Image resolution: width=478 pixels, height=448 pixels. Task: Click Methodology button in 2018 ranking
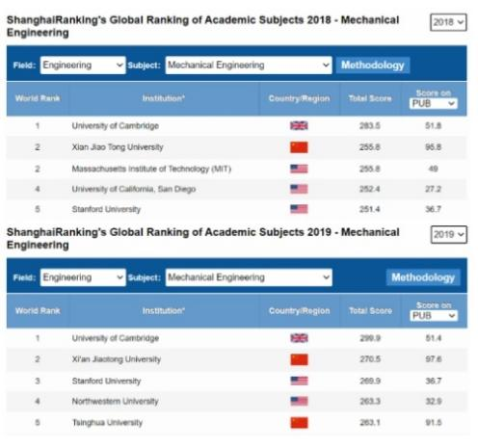point(373,66)
